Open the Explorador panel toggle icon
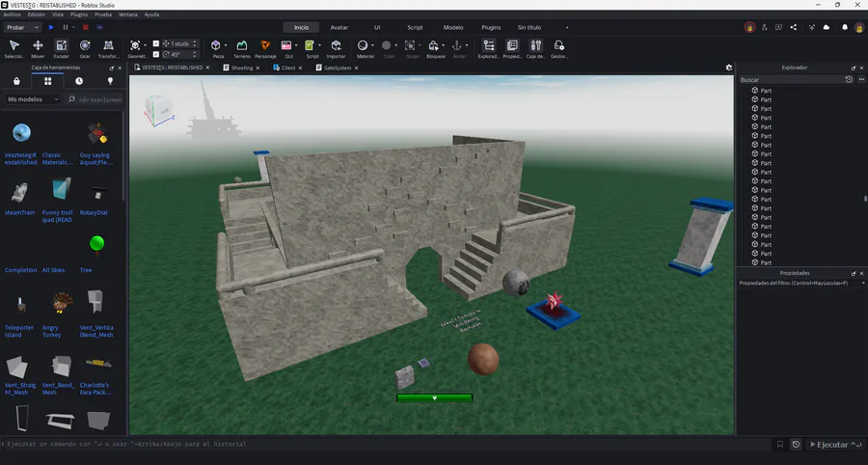868x465 pixels. click(x=488, y=48)
